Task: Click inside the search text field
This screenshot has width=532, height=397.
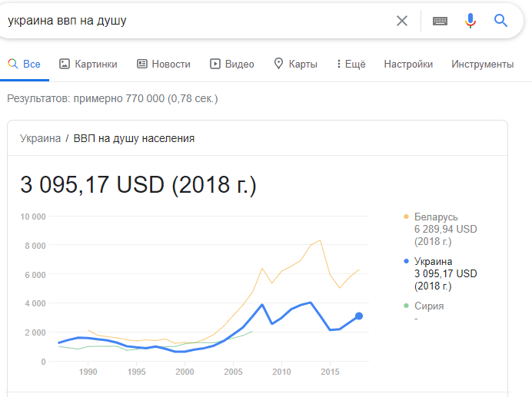Action: pos(192,21)
